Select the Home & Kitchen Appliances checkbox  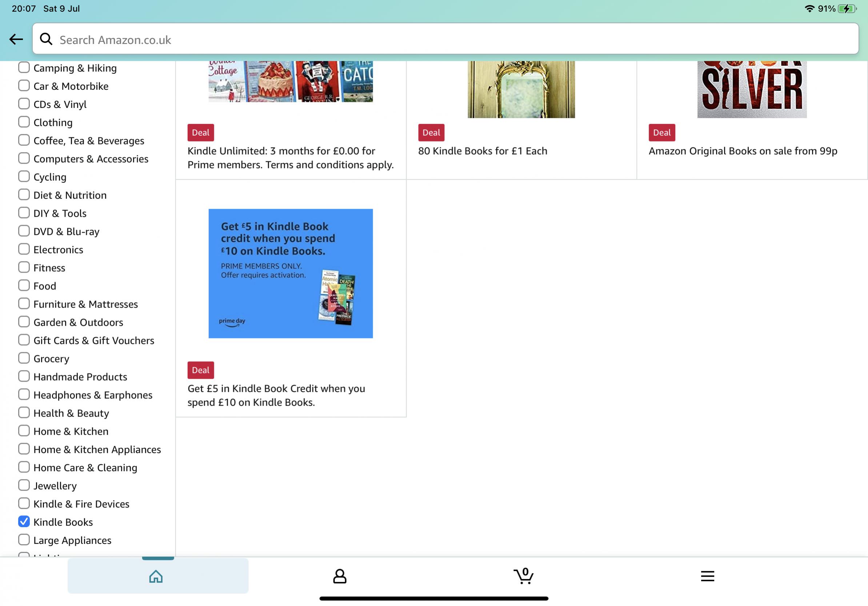pos(24,449)
